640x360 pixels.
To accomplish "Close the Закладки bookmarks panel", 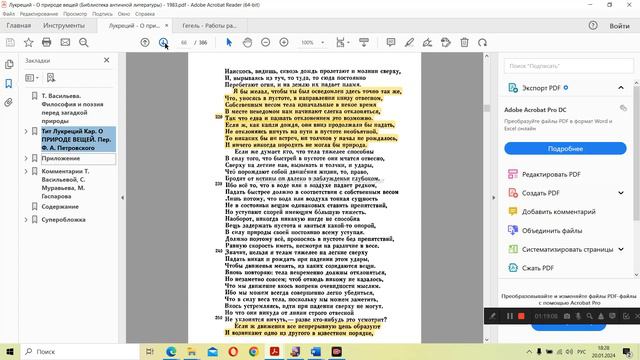I will (107, 60).
